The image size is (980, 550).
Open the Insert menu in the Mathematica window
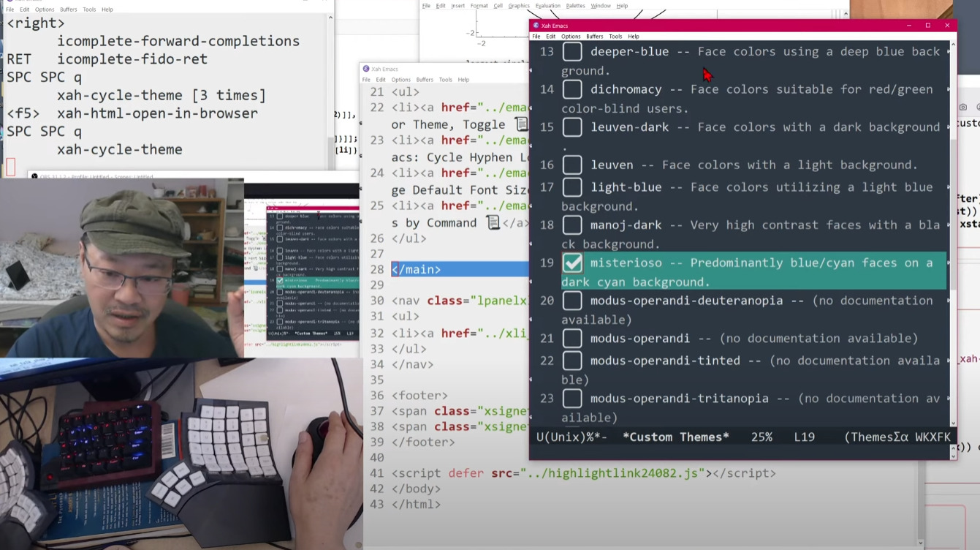pos(458,6)
